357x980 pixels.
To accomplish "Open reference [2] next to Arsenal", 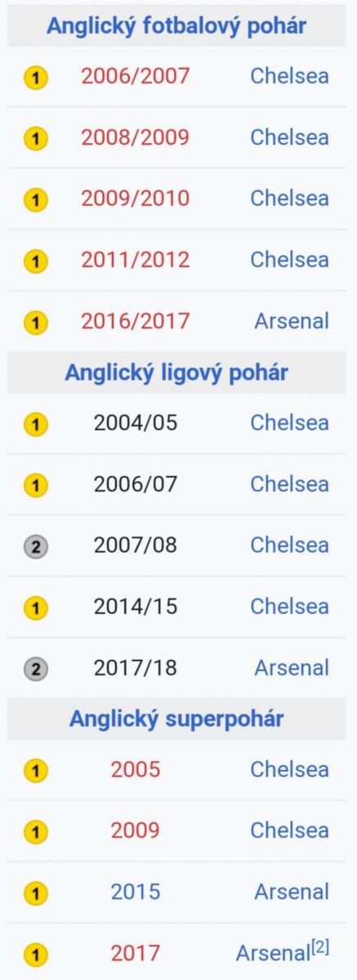I will (320, 947).
